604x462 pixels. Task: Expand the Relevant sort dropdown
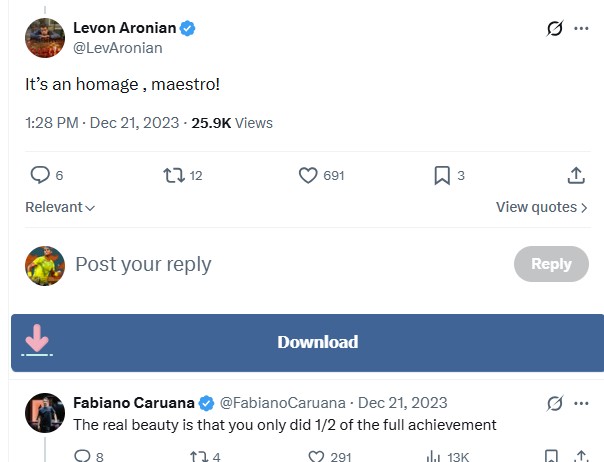tap(60, 207)
